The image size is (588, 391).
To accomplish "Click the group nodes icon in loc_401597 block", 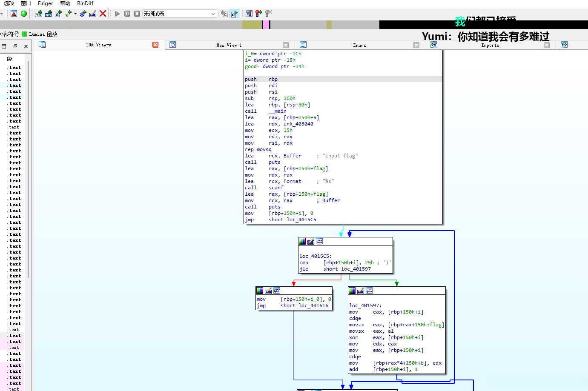I will coord(369,291).
